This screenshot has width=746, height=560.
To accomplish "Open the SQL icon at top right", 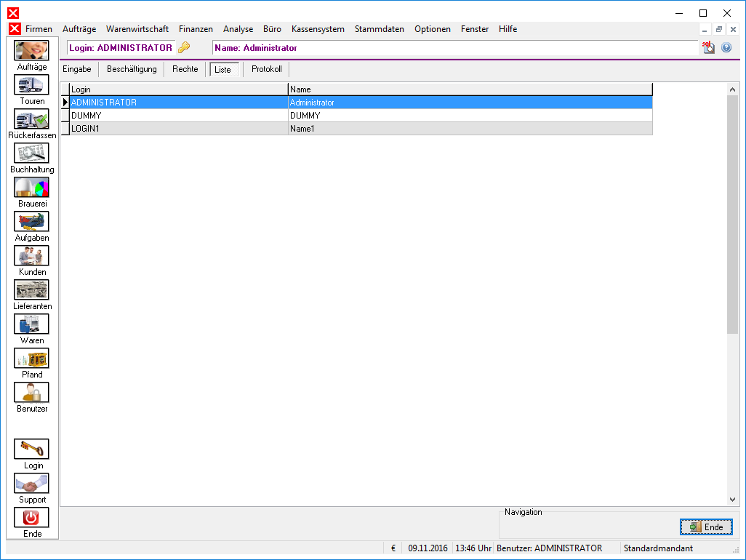I will point(708,47).
